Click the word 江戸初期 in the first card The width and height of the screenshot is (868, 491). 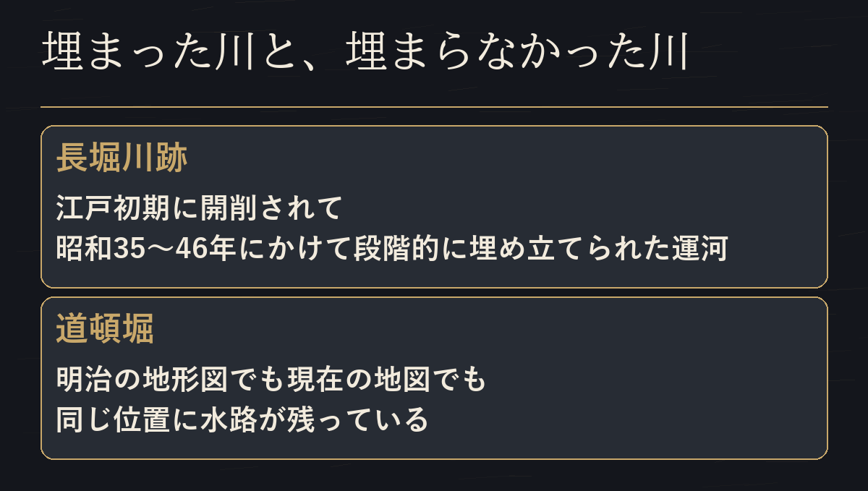[x=114, y=209]
